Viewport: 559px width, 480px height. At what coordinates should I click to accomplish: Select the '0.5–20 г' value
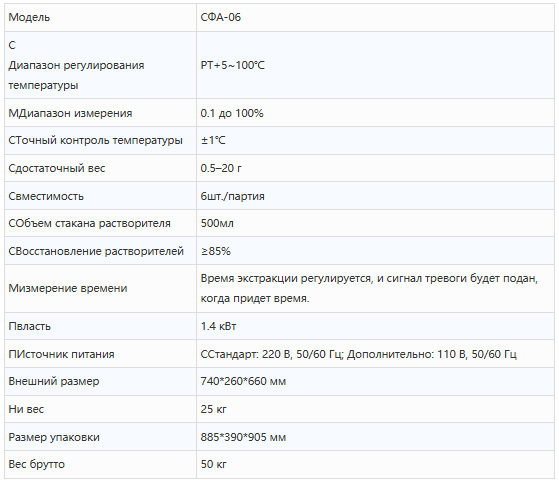click(x=221, y=168)
